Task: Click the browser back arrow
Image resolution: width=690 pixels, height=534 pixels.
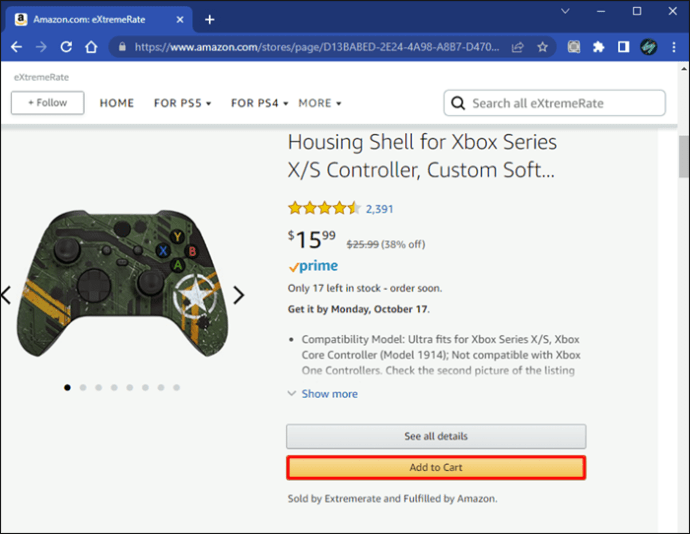Action: [17, 47]
